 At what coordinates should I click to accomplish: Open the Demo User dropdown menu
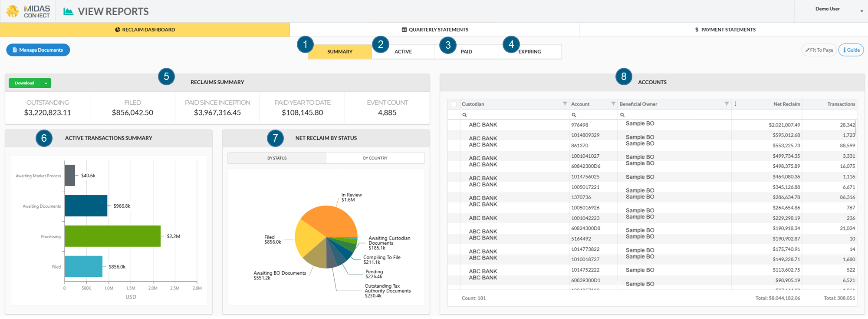coord(861,11)
